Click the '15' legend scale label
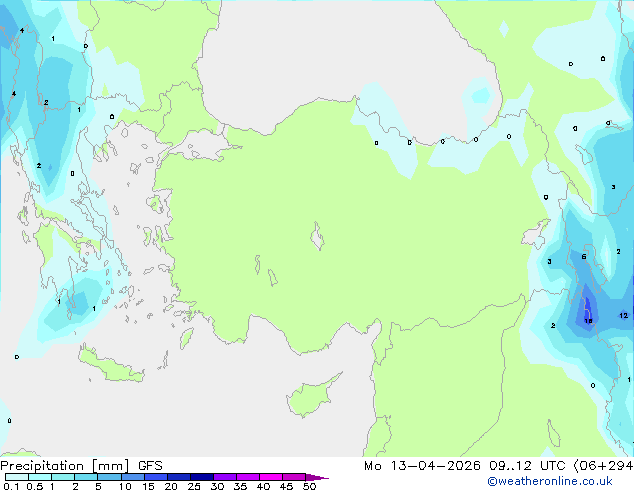The height and width of the screenshot is (490, 634). (148, 486)
